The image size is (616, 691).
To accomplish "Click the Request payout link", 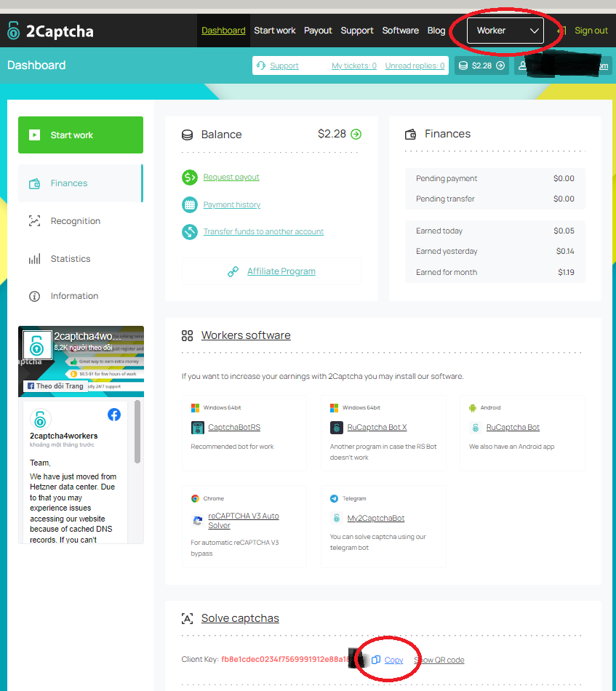I will point(231,177).
